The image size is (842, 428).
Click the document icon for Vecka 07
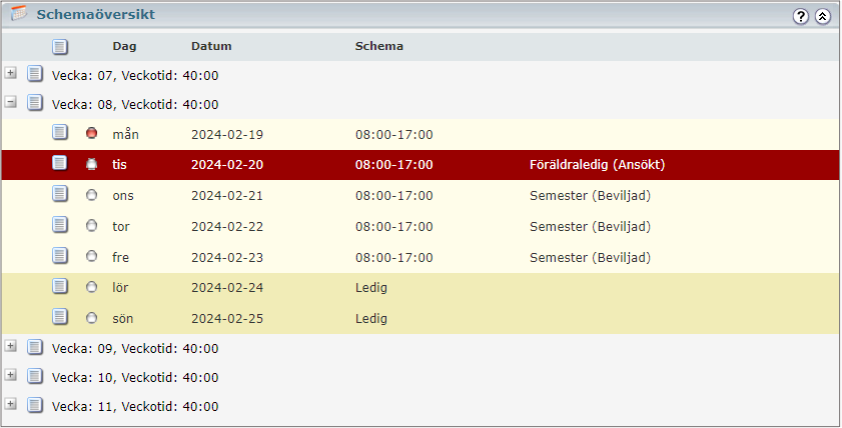click(35, 74)
